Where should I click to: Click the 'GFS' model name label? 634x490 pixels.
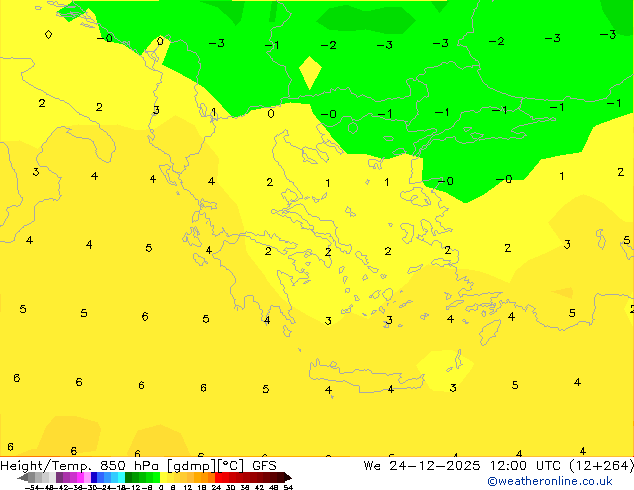[264, 466]
